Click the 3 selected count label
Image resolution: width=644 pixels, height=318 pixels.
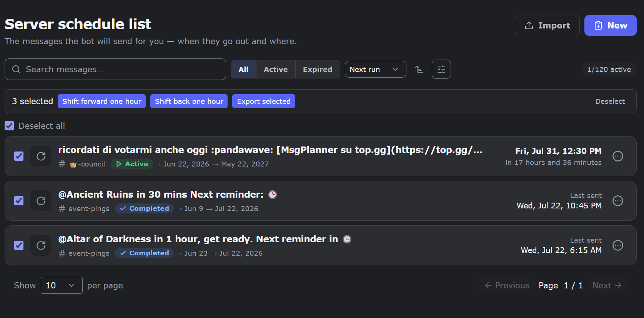point(32,101)
